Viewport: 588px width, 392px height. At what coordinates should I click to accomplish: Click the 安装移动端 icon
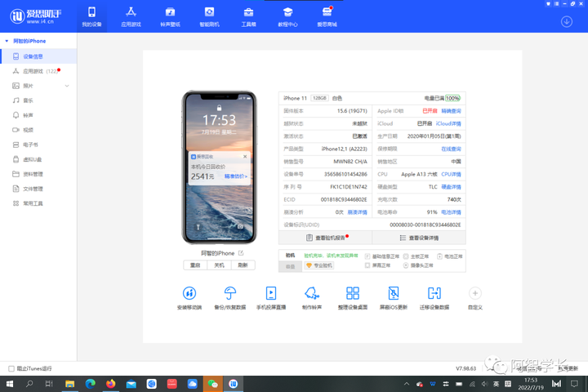189,293
